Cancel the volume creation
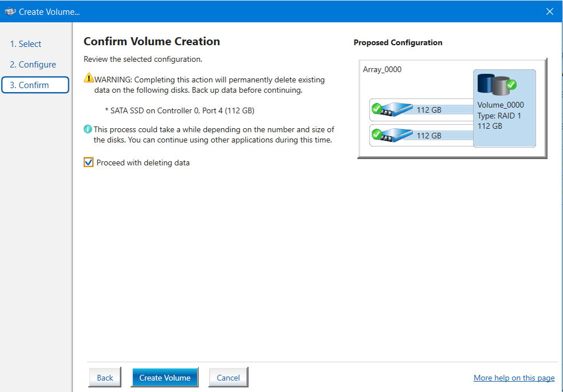This screenshot has width=563, height=392. point(228,377)
